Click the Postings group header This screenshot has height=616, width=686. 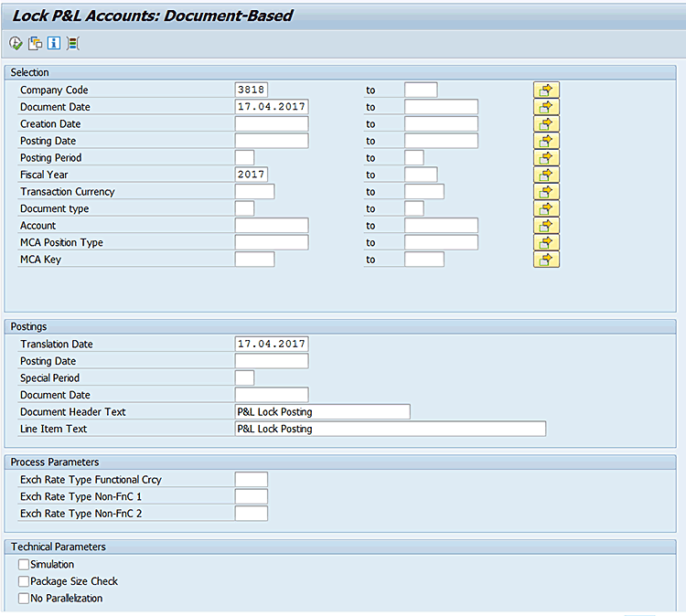click(340, 326)
